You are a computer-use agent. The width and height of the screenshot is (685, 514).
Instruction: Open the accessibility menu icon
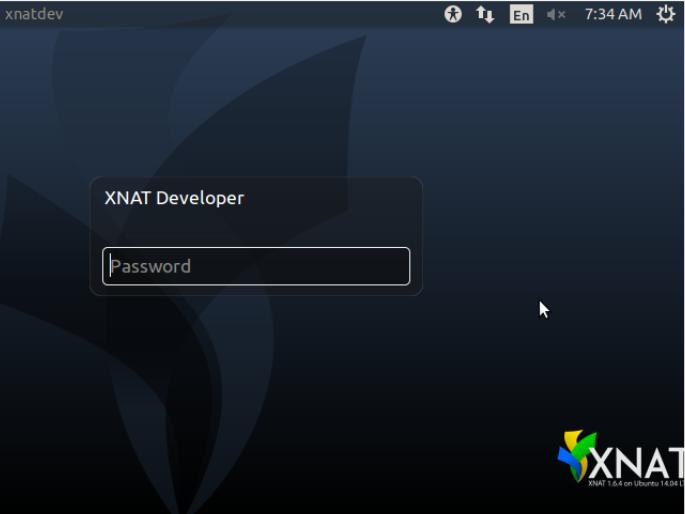tap(453, 14)
